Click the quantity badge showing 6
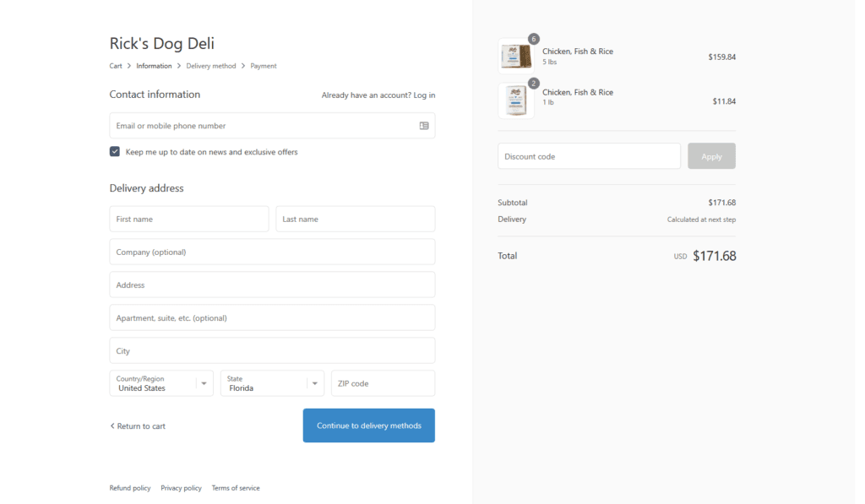Viewport: 865px width, 504px height. [x=533, y=39]
